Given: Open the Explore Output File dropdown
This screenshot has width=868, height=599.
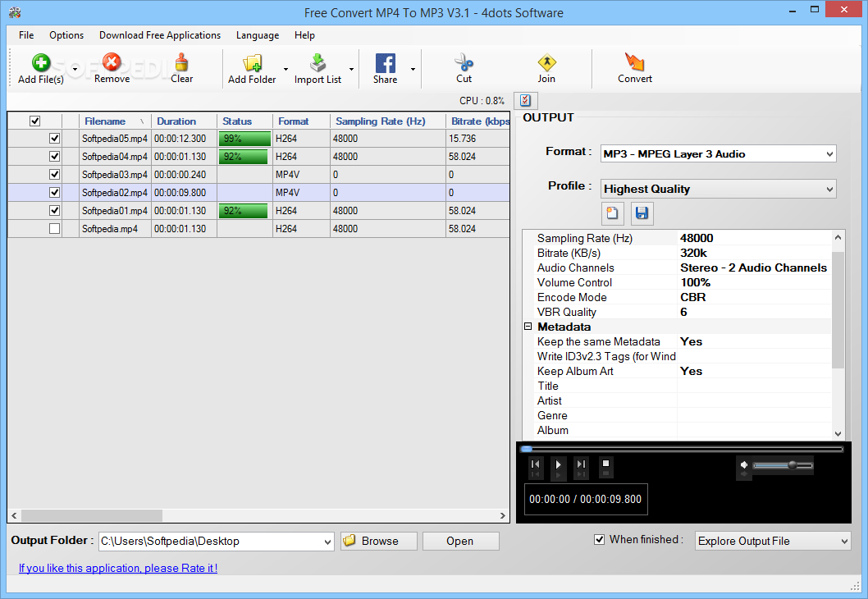Looking at the screenshot, I should click(773, 541).
